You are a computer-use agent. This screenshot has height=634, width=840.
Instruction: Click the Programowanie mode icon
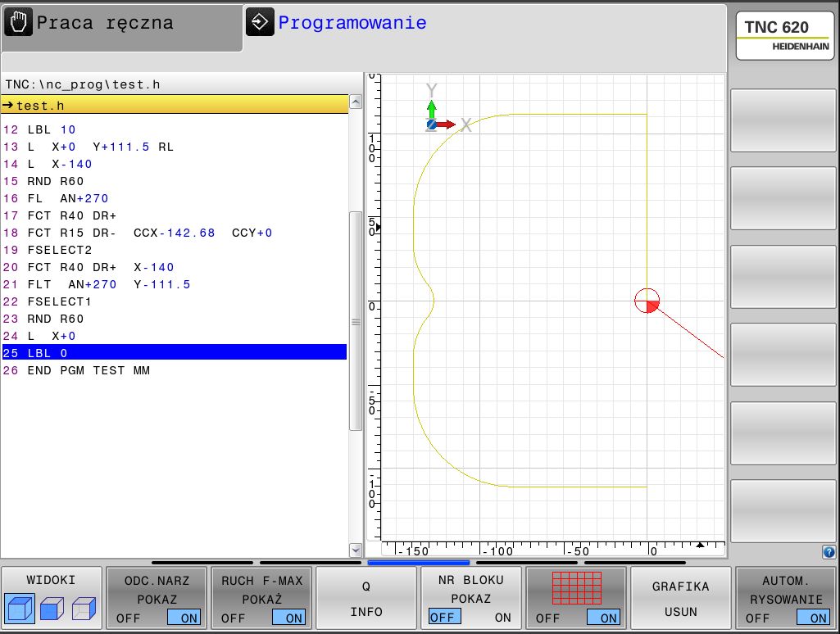click(x=260, y=22)
